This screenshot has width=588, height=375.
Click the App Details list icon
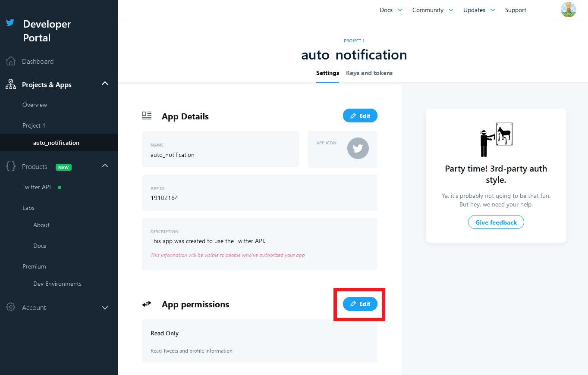(147, 116)
